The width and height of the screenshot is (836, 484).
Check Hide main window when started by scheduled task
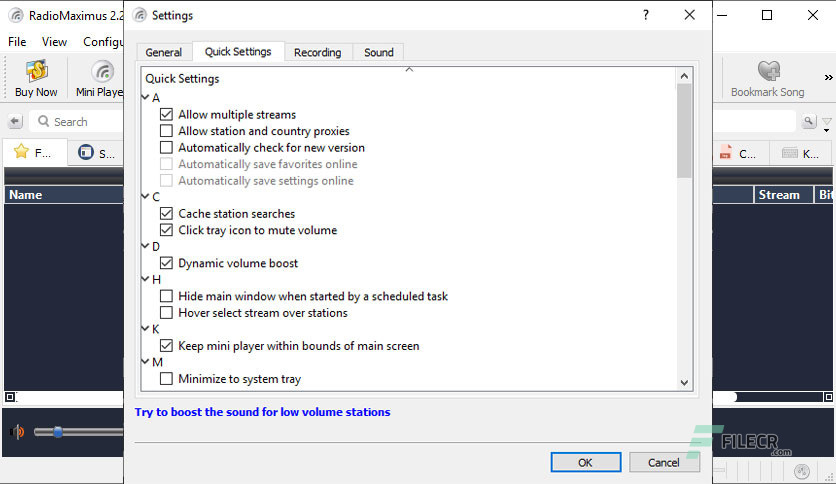[166, 296]
